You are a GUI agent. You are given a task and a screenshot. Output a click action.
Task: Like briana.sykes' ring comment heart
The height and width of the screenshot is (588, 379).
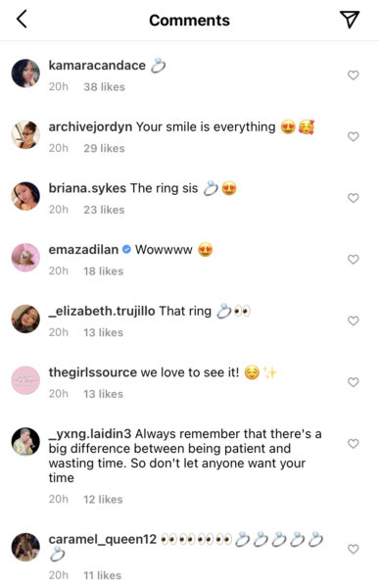[x=354, y=198]
